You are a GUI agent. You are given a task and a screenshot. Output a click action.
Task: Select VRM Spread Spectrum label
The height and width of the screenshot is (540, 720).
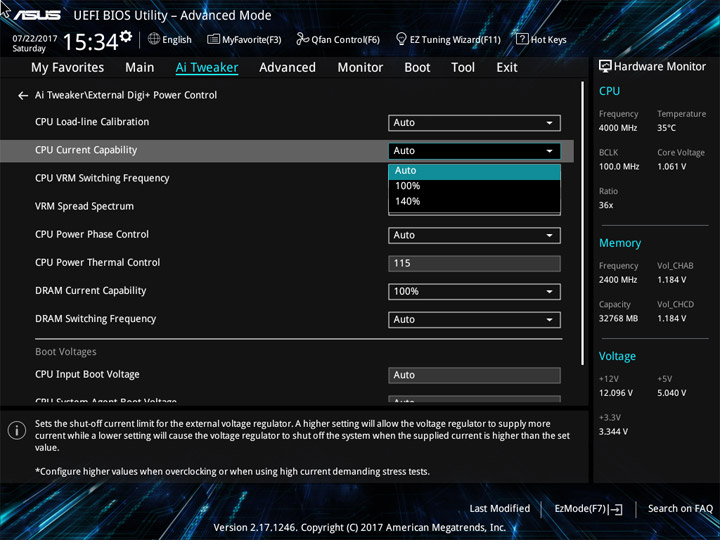[84, 206]
